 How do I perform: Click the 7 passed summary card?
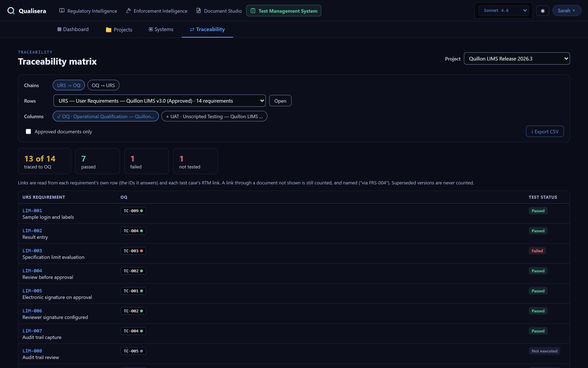97,161
